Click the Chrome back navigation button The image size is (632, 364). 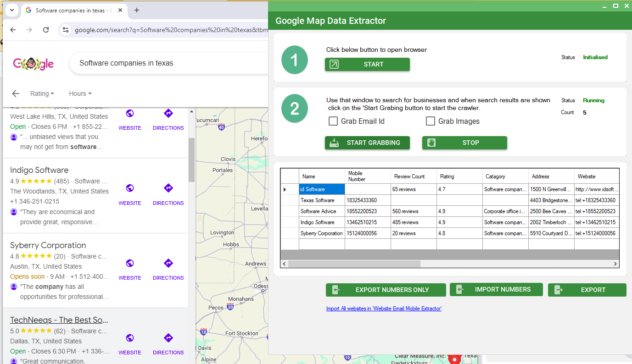click(x=13, y=30)
